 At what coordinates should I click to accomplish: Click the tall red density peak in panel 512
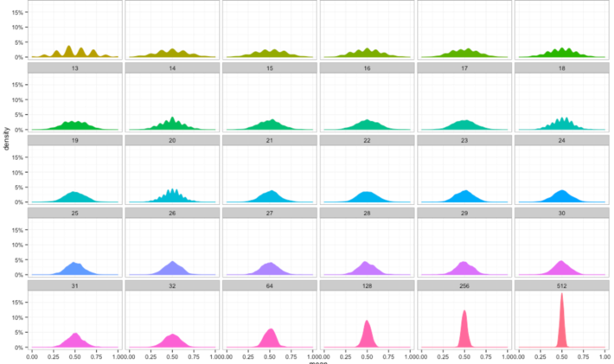click(562, 325)
